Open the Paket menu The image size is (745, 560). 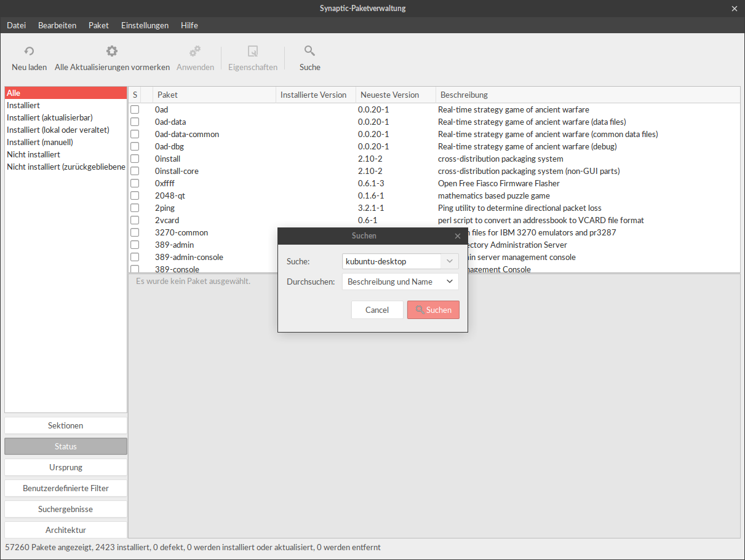tap(98, 25)
